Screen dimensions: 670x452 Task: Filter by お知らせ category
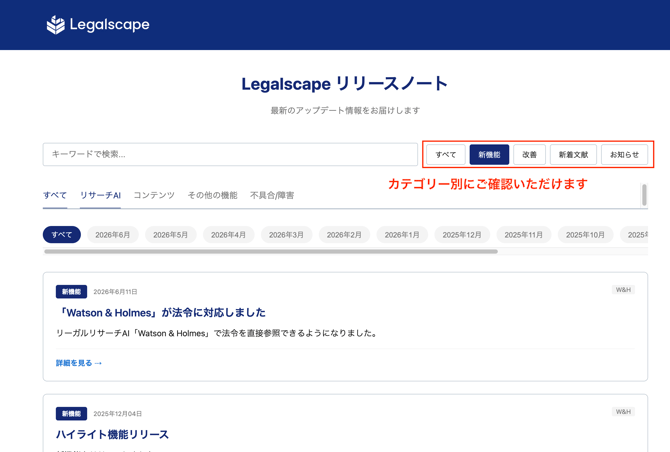[624, 155]
